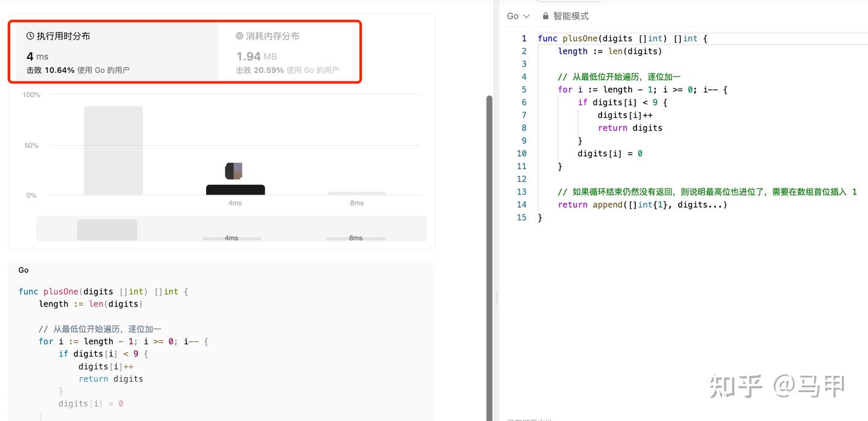Click the tallest gray histogram bar

click(x=112, y=151)
